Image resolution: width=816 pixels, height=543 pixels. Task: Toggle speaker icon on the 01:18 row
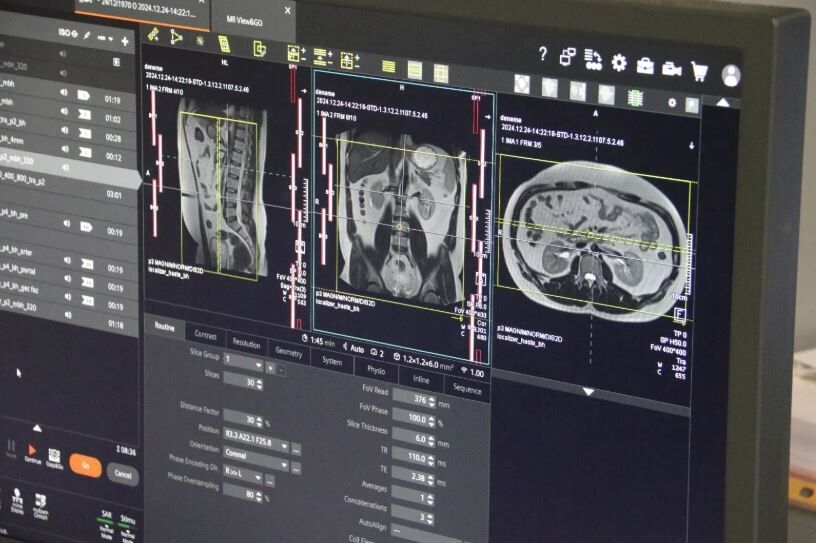(x=68, y=314)
